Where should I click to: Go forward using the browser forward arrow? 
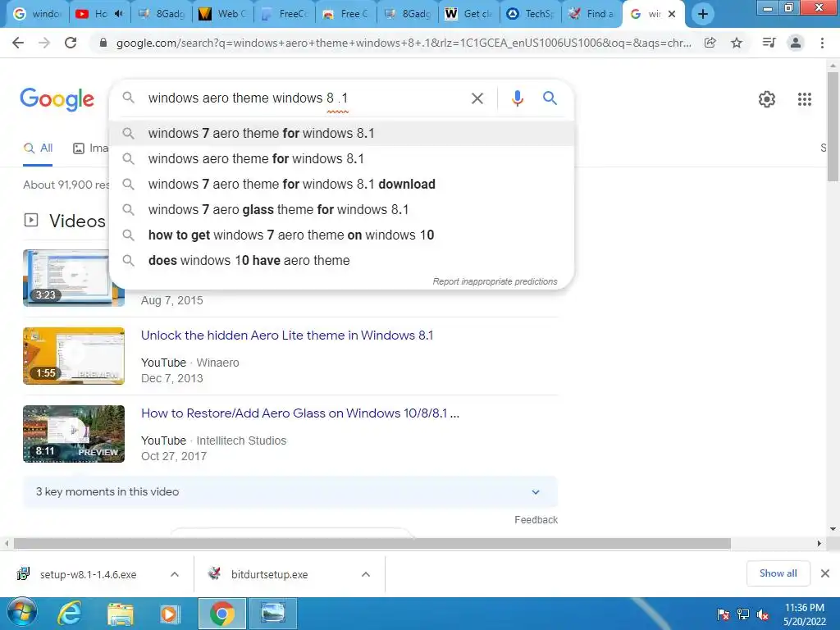(x=44, y=43)
